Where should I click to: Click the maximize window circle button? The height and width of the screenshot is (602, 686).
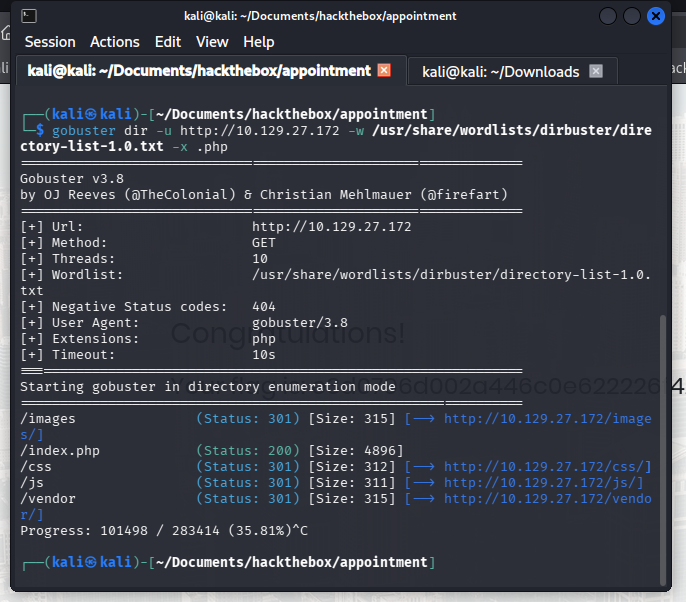point(632,16)
